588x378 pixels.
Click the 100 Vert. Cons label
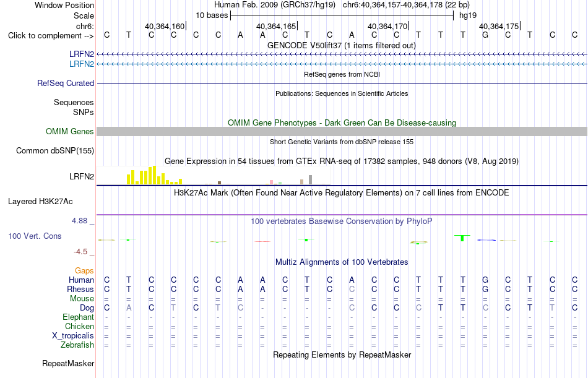35,236
